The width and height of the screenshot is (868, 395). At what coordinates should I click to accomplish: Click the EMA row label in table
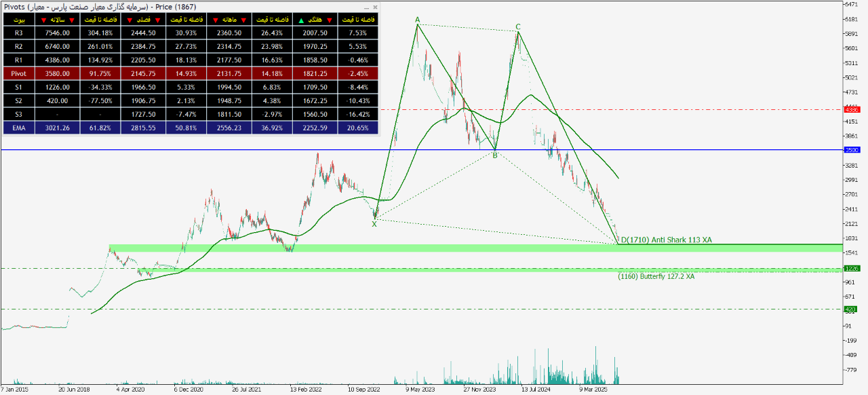pos(18,127)
